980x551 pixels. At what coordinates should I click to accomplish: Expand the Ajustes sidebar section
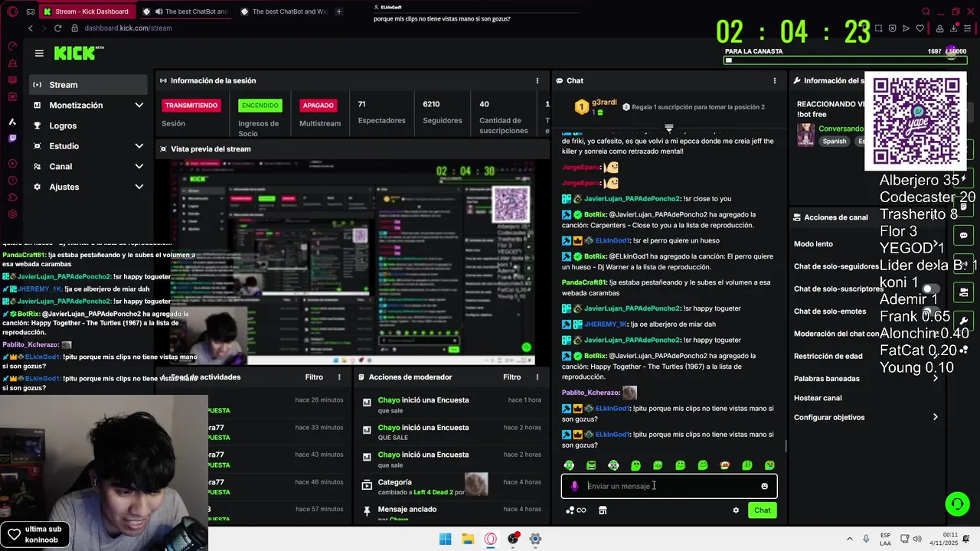tap(139, 187)
